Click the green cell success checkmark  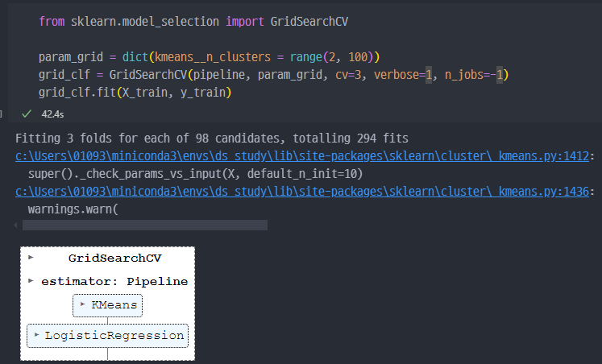(x=27, y=114)
